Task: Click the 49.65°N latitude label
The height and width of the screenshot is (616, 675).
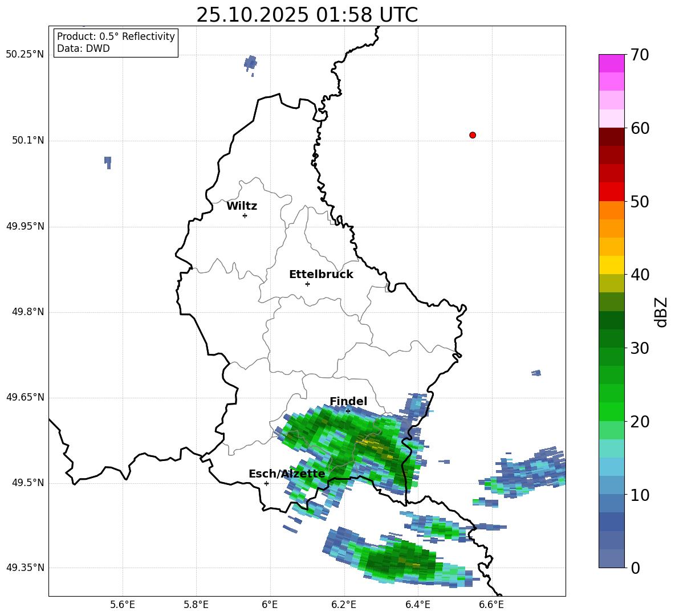Action: (25, 397)
